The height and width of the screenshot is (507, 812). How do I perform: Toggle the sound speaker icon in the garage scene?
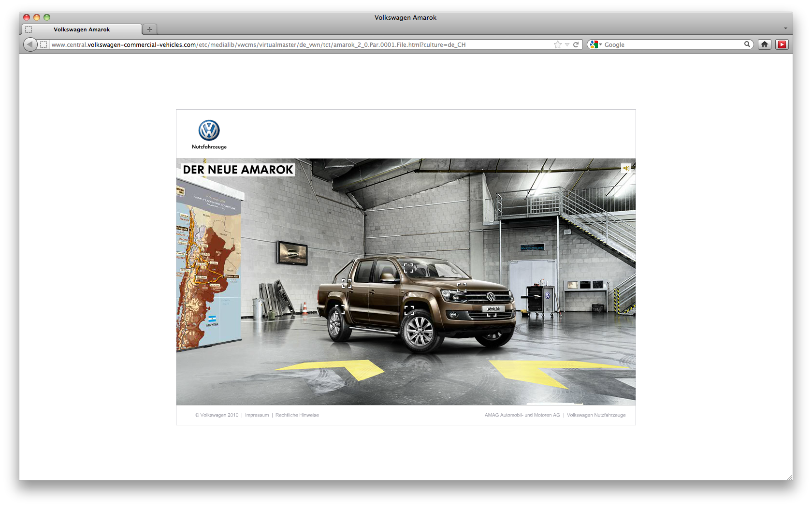pyautogui.click(x=626, y=168)
